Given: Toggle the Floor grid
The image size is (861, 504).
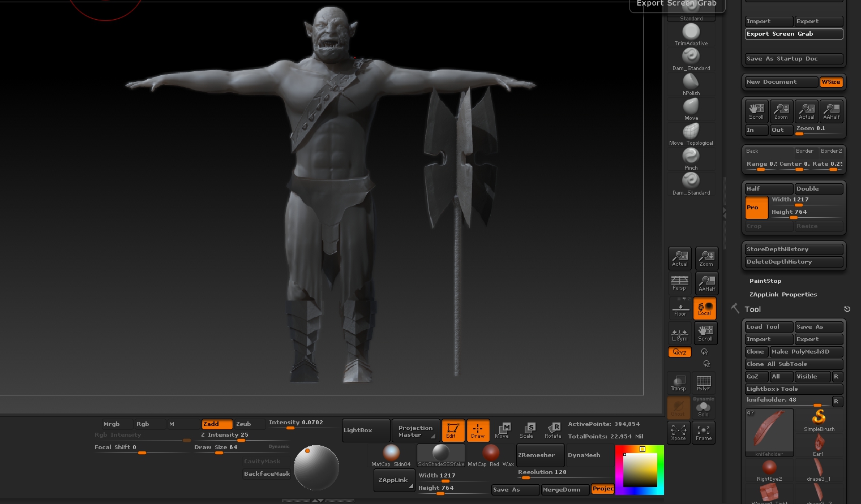Looking at the screenshot, I should 679,308.
